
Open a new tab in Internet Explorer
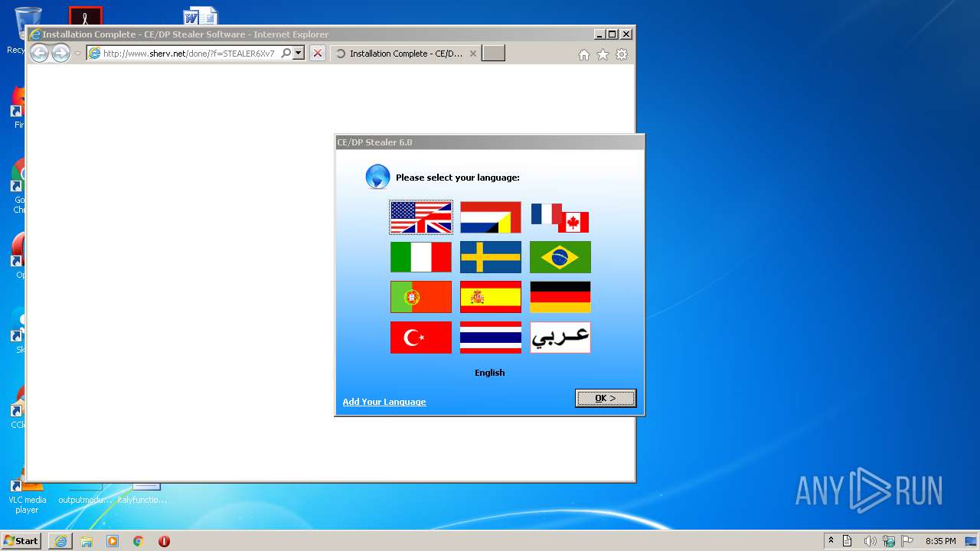493,54
